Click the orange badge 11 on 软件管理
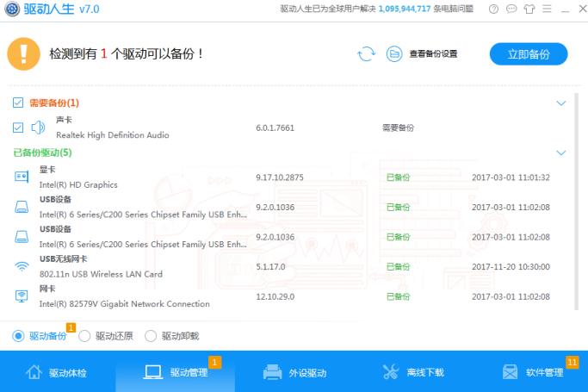The width and height of the screenshot is (588, 392). 573,363
